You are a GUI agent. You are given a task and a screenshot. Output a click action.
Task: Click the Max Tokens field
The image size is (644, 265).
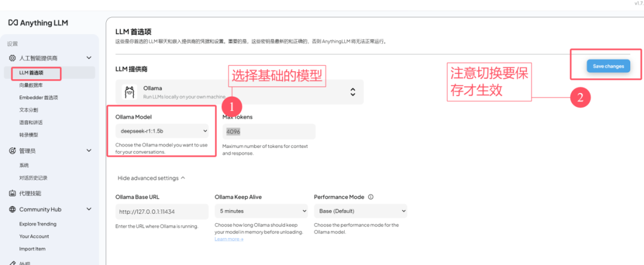[269, 131]
